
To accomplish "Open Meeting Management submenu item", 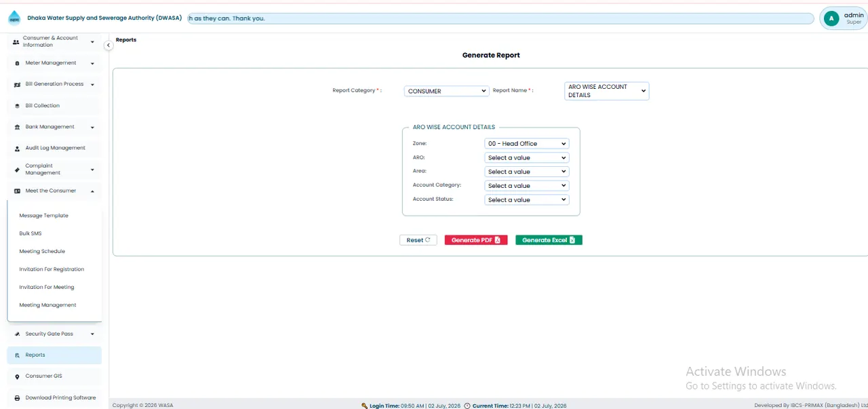I will [47, 305].
